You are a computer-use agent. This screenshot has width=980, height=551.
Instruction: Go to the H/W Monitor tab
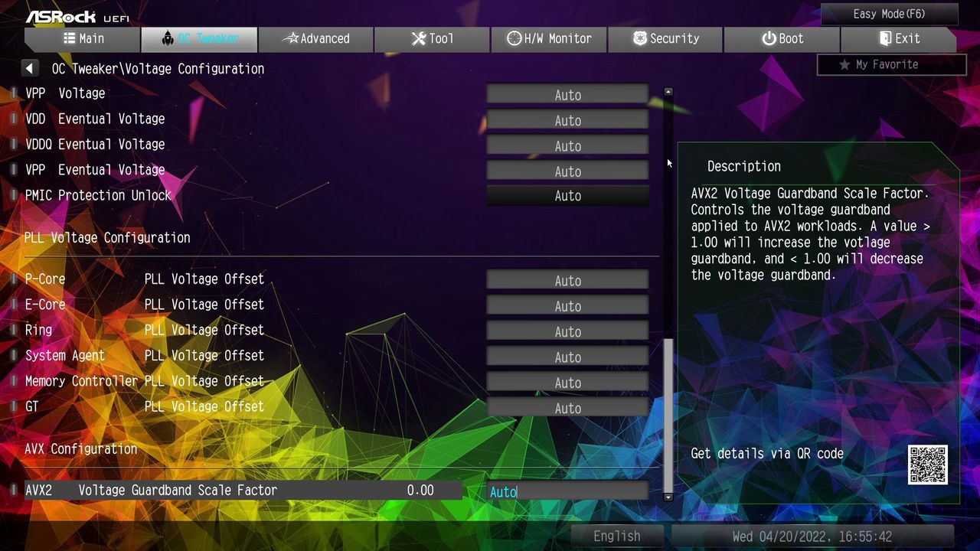[549, 39]
